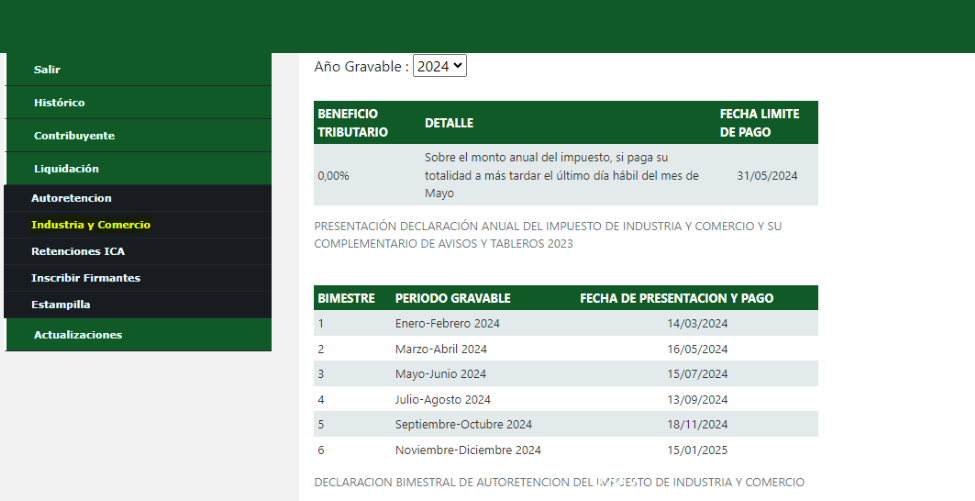Click the Año Gravable label

click(361, 67)
